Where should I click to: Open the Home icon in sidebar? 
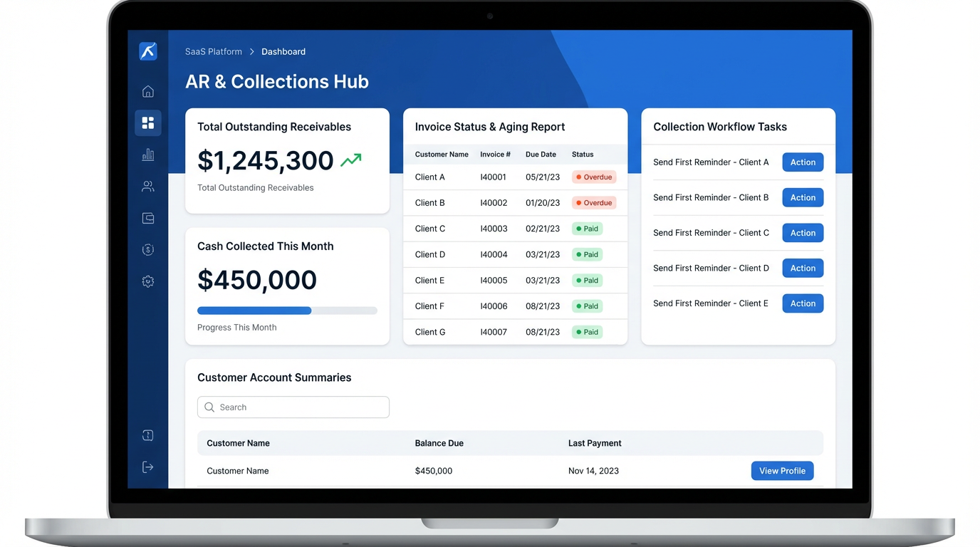tap(148, 91)
